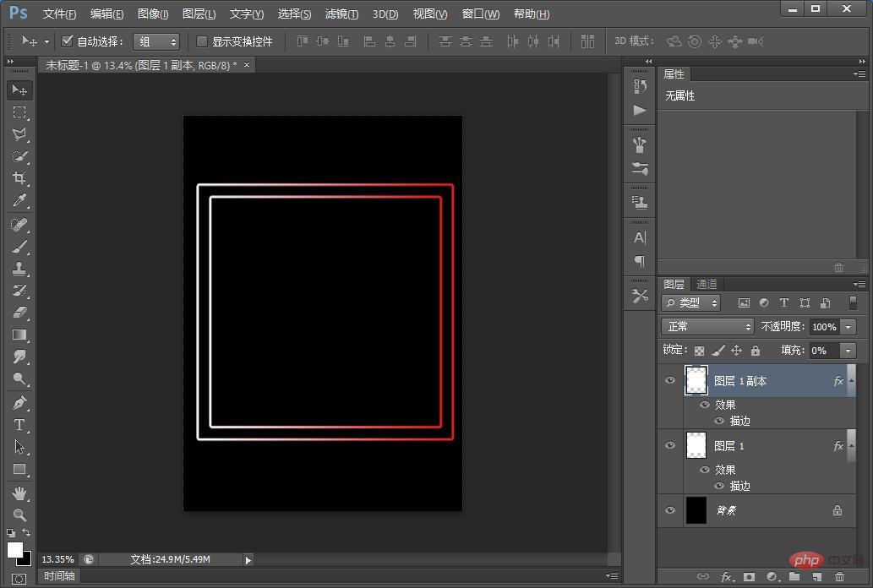Open the 不透明度 slider arrow
873x588 pixels.
[x=848, y=327]
